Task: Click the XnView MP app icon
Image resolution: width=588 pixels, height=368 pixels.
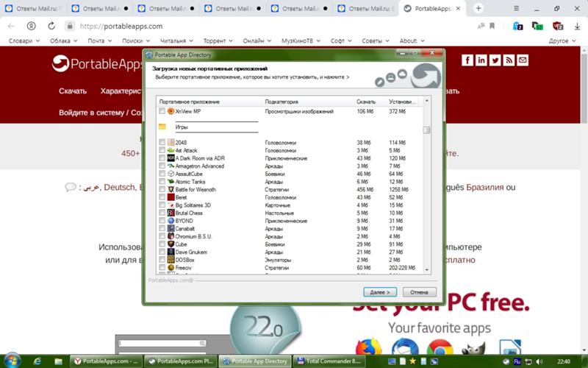Action: [x=171, y=111]
